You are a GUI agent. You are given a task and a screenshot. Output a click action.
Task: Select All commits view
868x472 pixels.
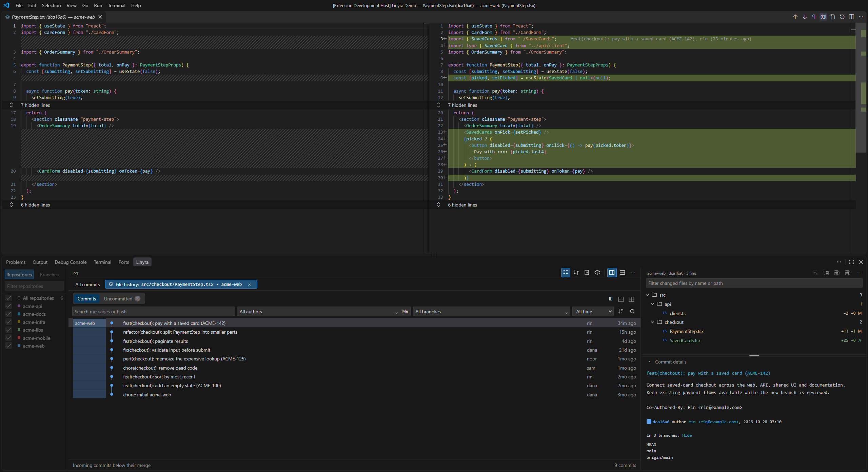click(x=87, y=284)
